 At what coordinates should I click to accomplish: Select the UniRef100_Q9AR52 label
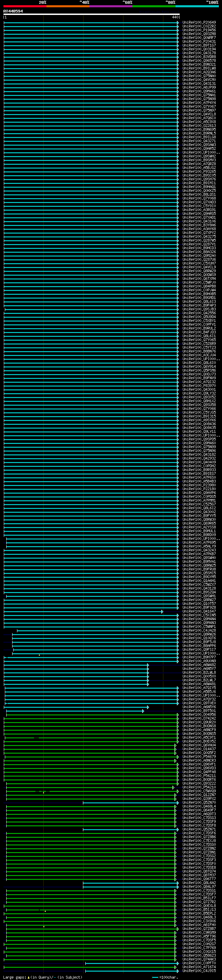coord(199,149)
